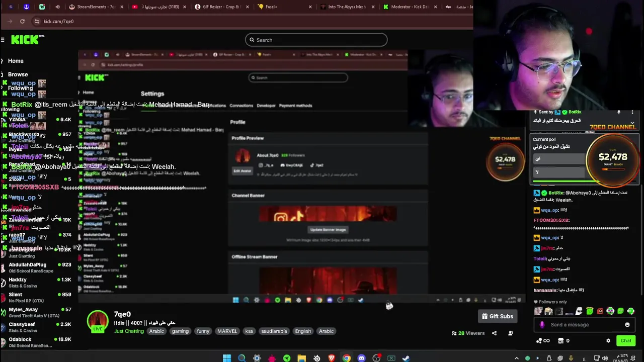The image size is (644, 362).
Task: Open the Just Chatting category link
Action: 129,331
